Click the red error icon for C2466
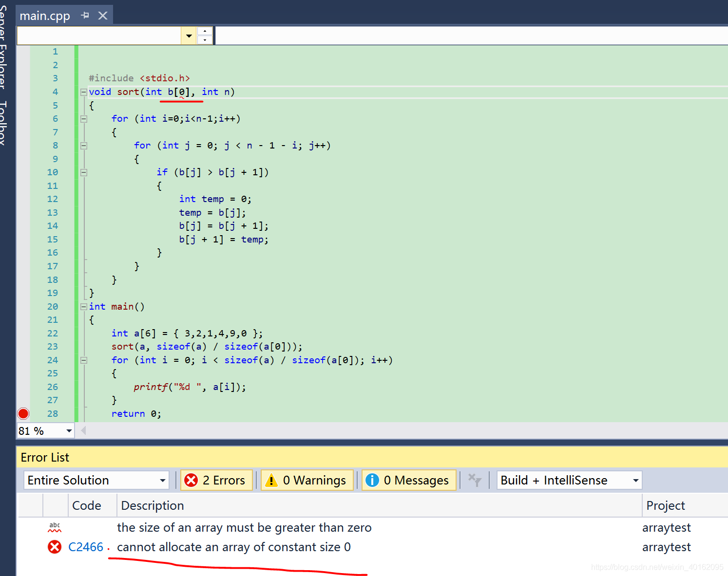Screen dimensions: 728x576 [55, 547]
